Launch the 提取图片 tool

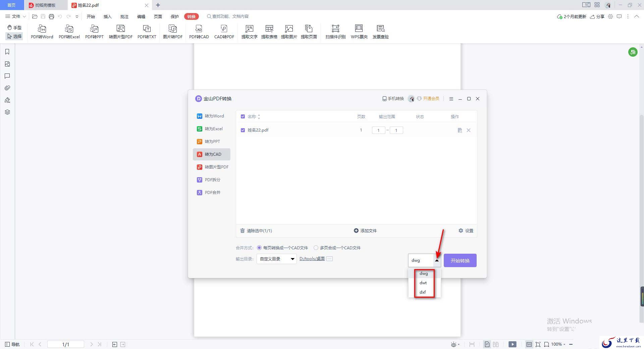tap(289, 32)
